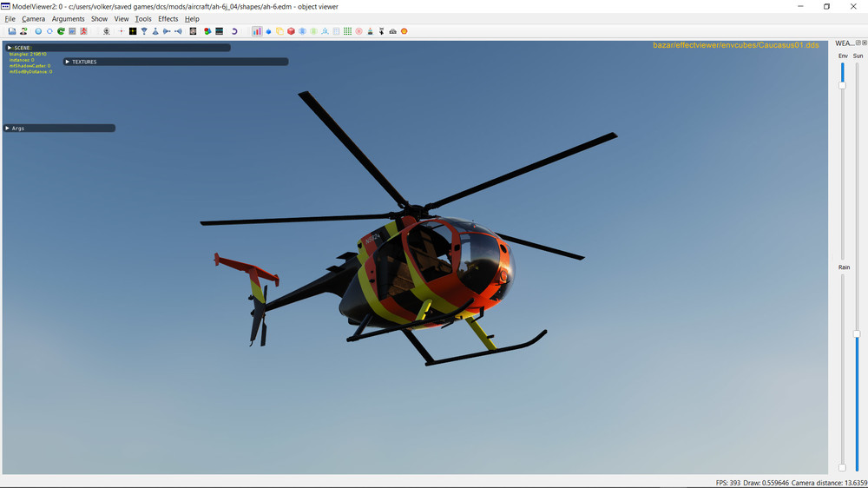The width and height of the screenshot is (868, 488).
Task: Toggle the bar chart statistics icon
Action: pyautogui.click(x=257, y=31)
